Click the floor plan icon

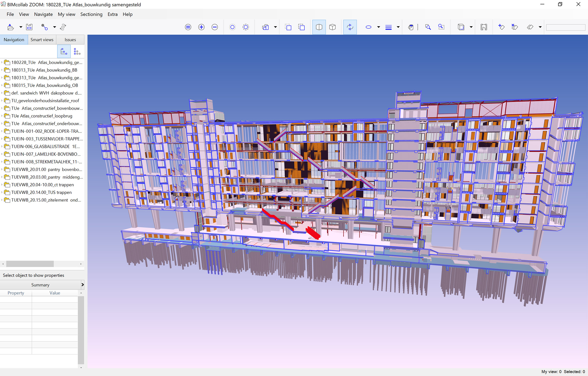[484, 27]
